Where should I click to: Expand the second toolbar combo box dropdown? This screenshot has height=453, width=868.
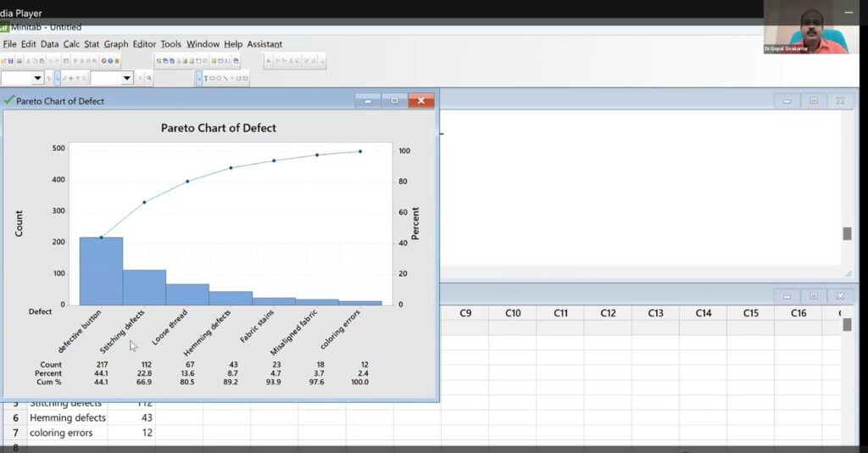coord(127,78)
